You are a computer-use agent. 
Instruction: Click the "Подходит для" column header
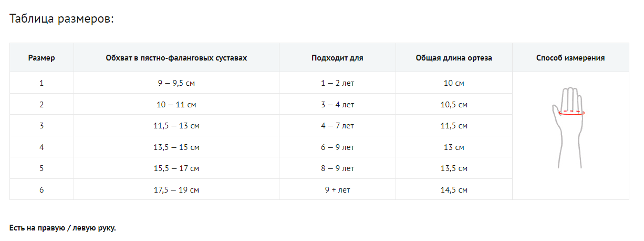pos(337,58)
